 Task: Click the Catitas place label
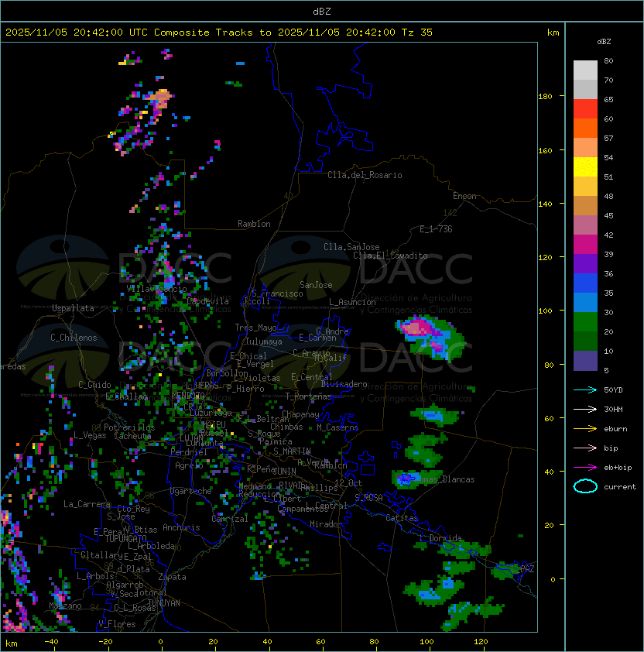pyautogui.click(x=402, y=518)
